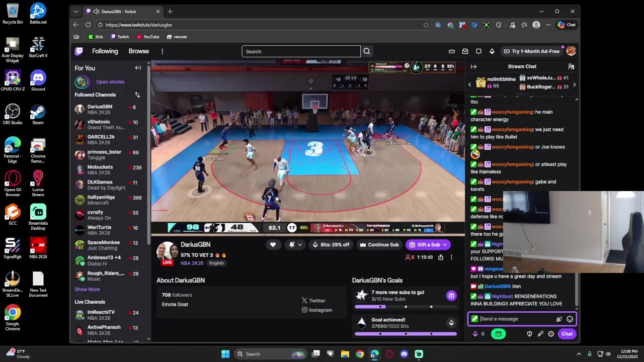Open Twitch whispers icon
Image resolution: width=644 pixels, height=362 pixels.
[x=478, y=51]
